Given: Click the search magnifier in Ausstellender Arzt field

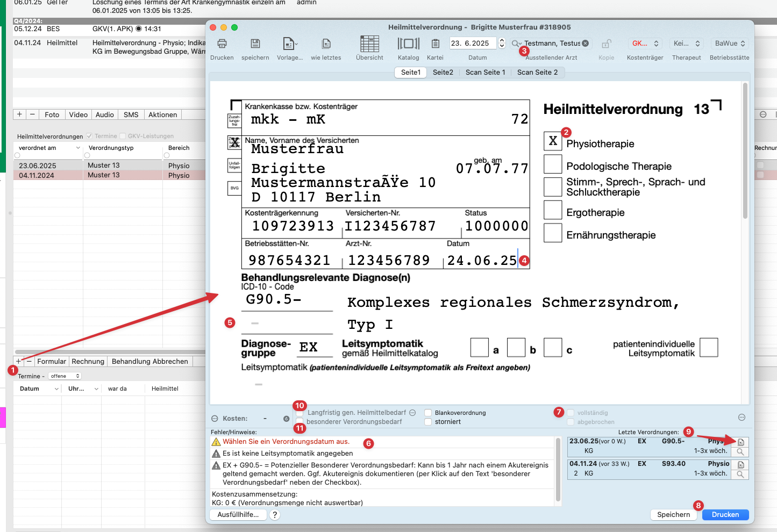Looking at the screenshot, I should pos(516,44).
